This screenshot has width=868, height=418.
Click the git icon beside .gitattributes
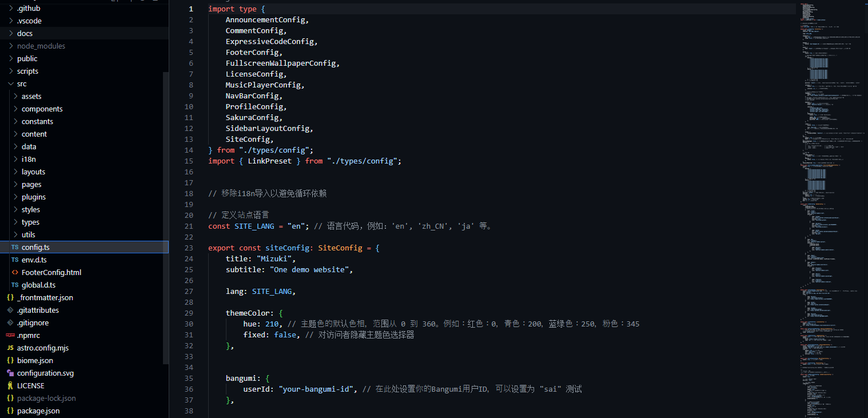coord(10,310)
